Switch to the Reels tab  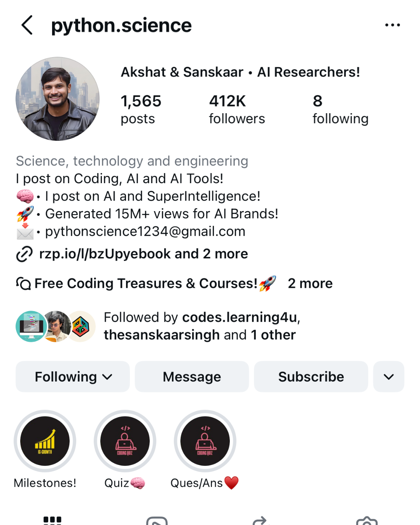coord(157,520)
